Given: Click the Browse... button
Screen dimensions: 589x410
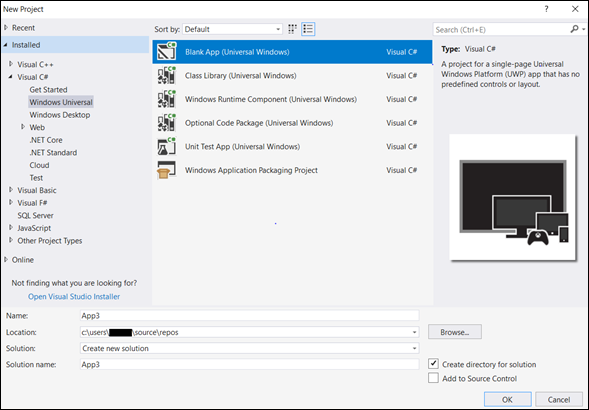Looking at the screenshot, I should [x=455, y=332].
